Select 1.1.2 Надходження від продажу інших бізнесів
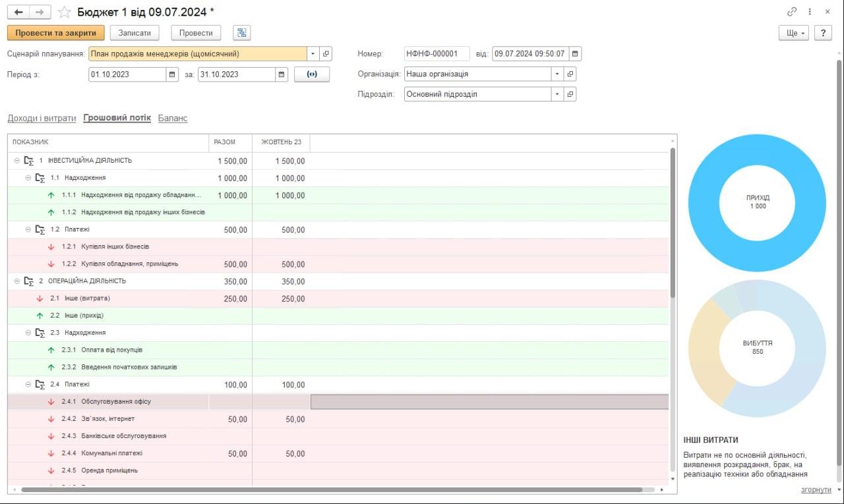The image size is (844, 504). (x=338, y=212)
